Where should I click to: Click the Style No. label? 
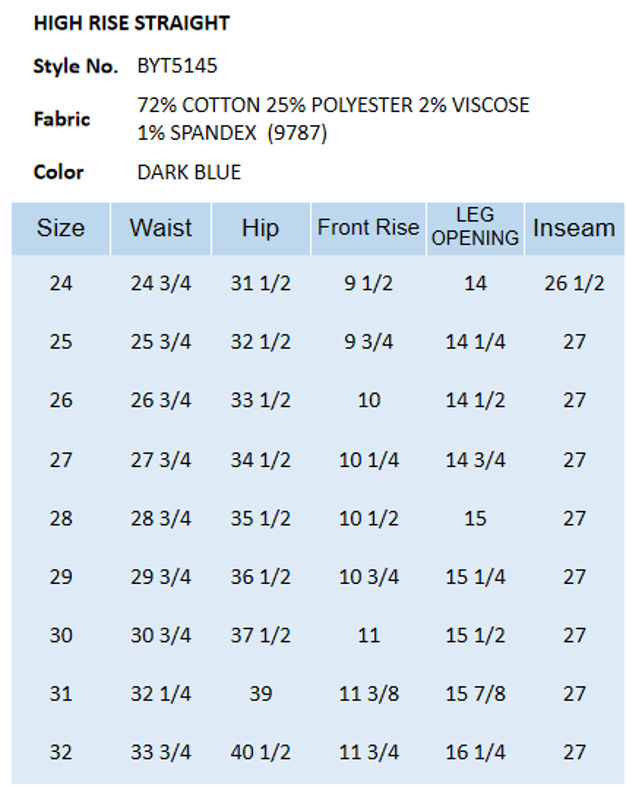[x=75, y=67]
